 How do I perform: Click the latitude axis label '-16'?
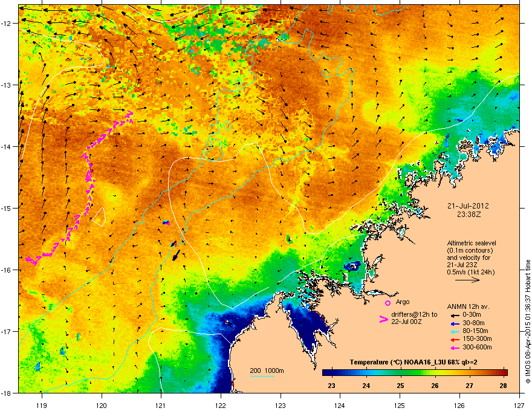coord(7,270)
